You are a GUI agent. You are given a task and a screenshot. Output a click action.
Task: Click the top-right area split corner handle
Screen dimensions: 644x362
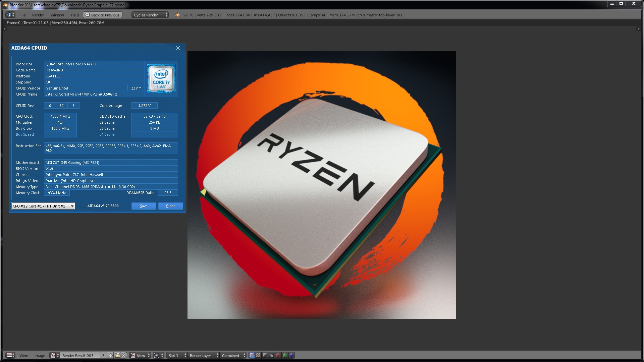tap(638, 29)
